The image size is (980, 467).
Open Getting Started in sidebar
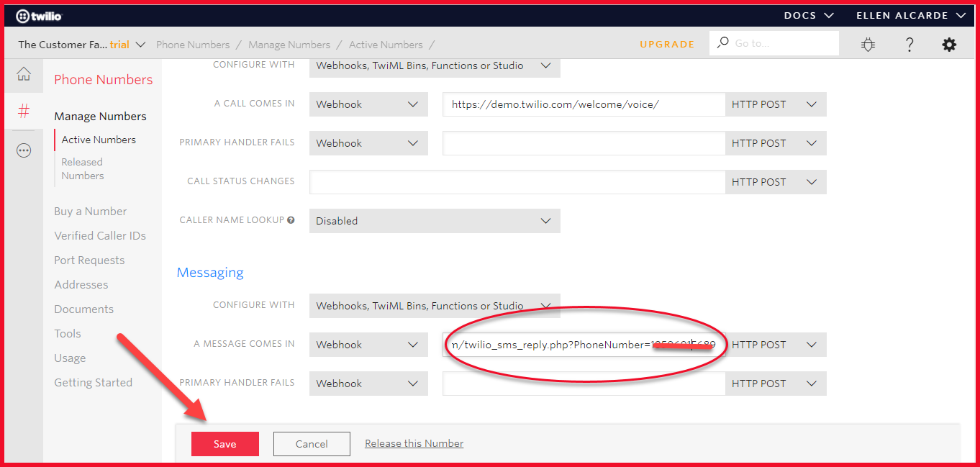pos(94,383)
